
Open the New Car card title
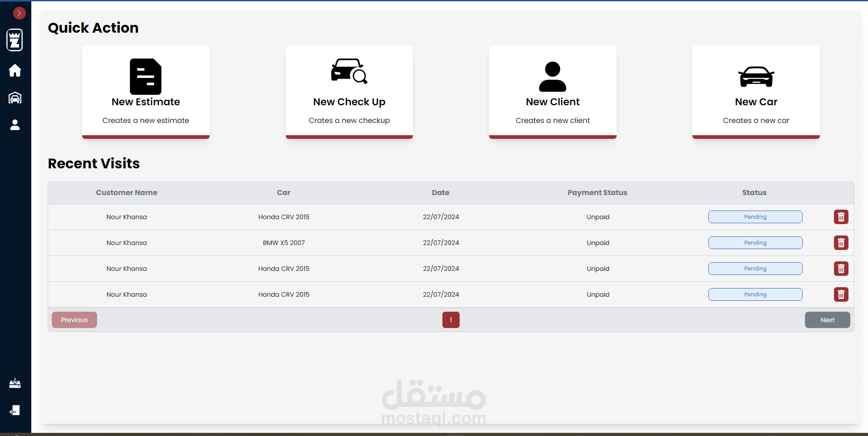point(756,102)
